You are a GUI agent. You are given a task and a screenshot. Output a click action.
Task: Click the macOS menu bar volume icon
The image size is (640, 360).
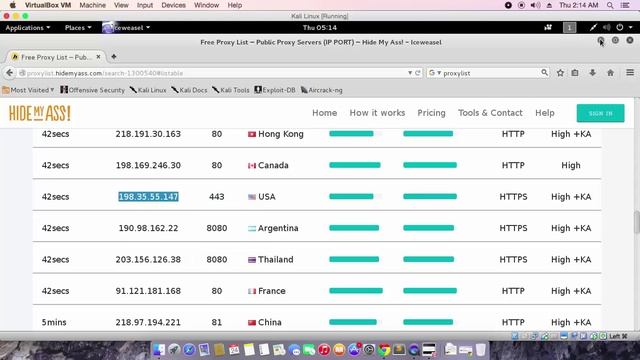click(535, 5)
